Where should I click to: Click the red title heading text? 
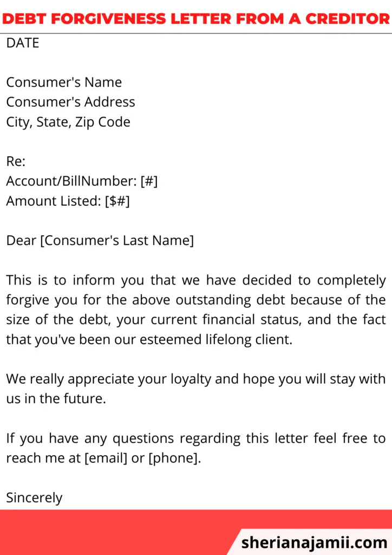(195, 18)
